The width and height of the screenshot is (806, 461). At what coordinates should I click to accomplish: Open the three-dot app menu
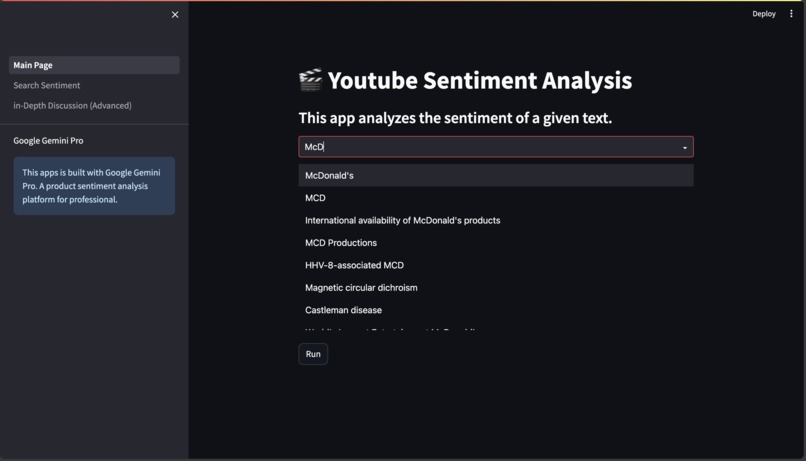coord(791,14)
